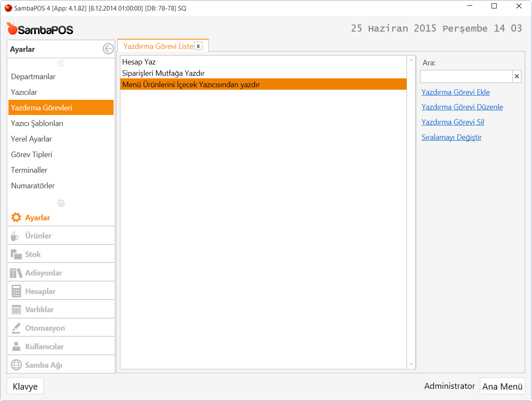
Task: Open the Stok section icon
Action: (16, 254)
